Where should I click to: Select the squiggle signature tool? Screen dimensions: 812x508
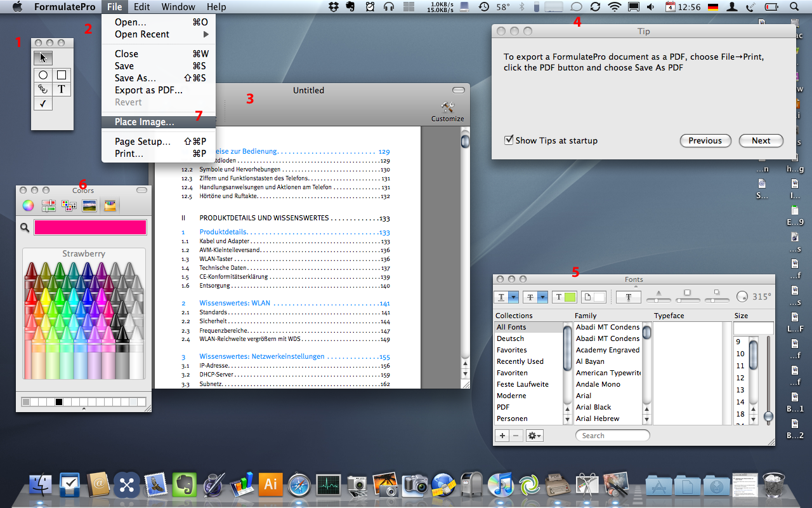coord(43,89)
